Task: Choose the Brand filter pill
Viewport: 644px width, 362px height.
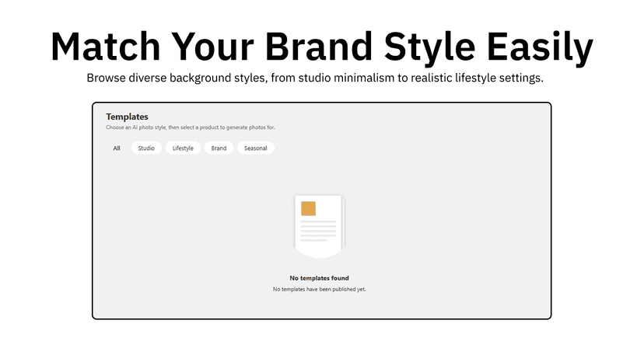Action: pyautogui.click(x=219, y=148)
